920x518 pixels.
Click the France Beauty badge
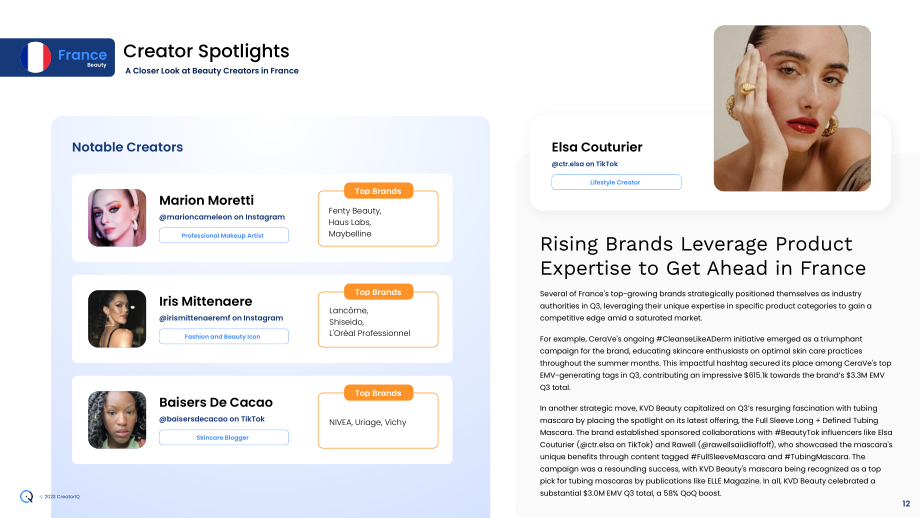(x=58, y=57)
